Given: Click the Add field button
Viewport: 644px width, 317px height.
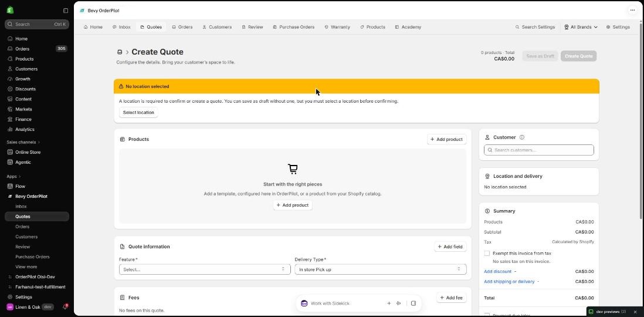Looking at the screenshot, I should (450, 247).
